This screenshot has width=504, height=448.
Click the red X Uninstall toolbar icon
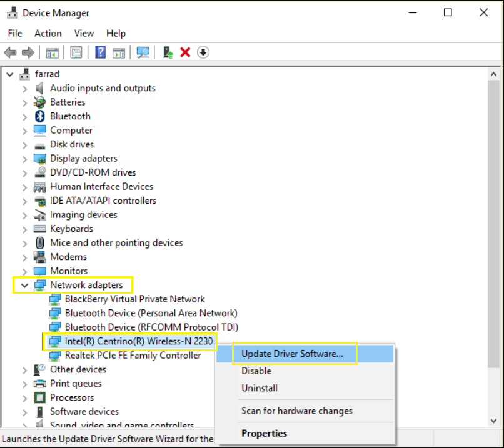[185, 52]
